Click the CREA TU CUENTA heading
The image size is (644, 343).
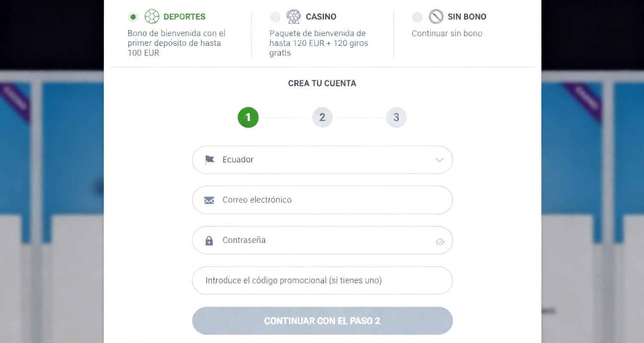(322, 83)
